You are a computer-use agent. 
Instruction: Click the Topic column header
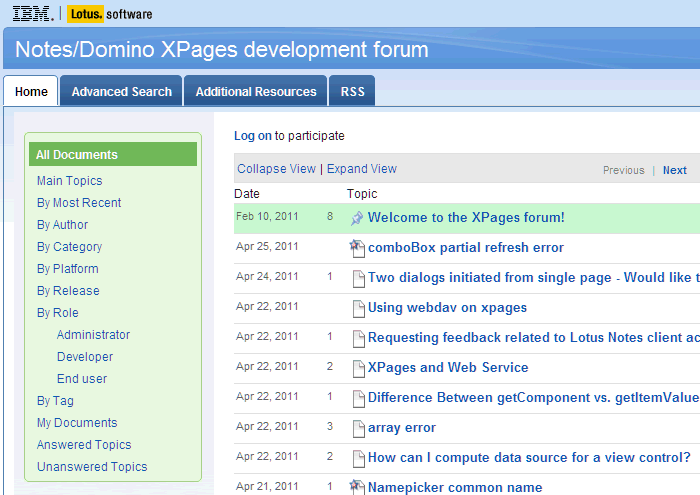click(x=362, y=194)
